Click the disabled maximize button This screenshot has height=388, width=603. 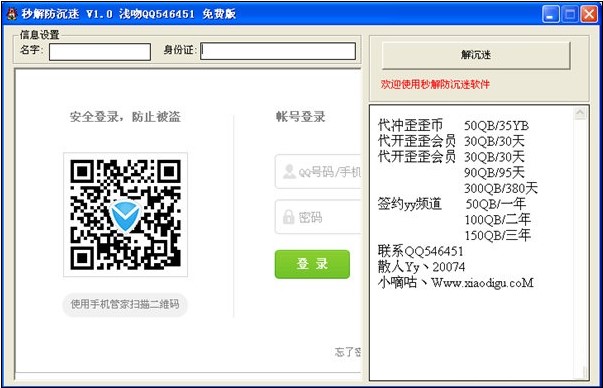[x=570, y=14]
